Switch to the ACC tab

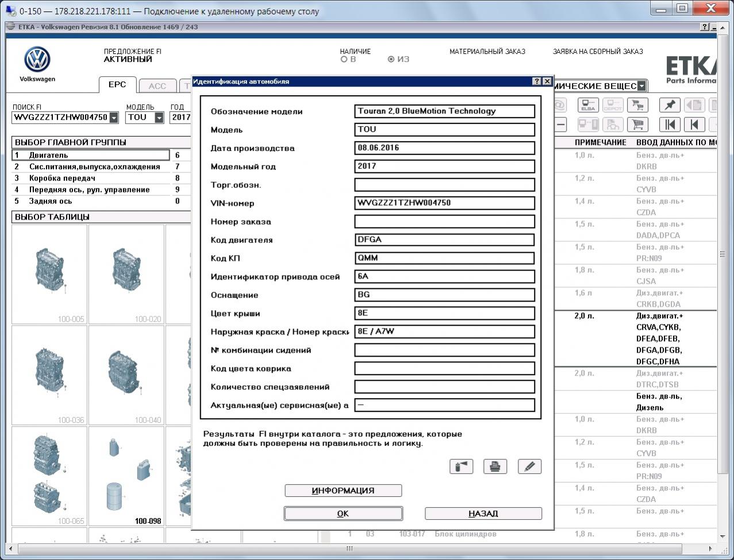click(x=157, y=86)
